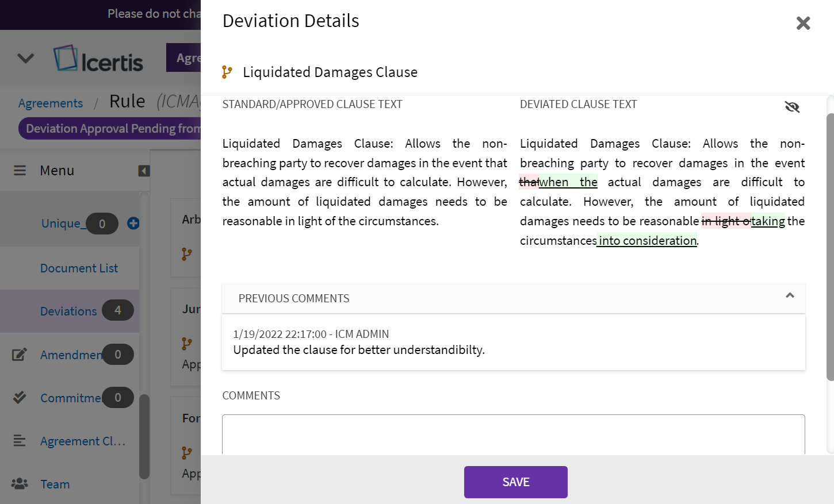This screenshot has height=504, width=834.
Task: Open the Deviations menu item
Action: point(68,311)
